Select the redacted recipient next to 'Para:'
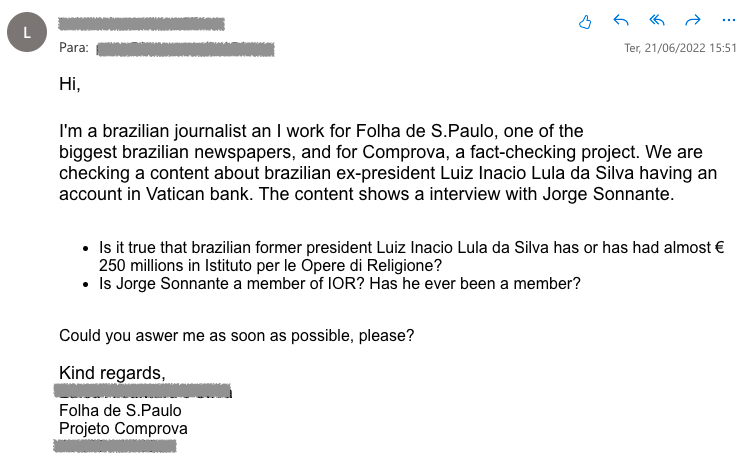Screen dimensions: 754x466 pyautogui.click(x=186, y=49)
